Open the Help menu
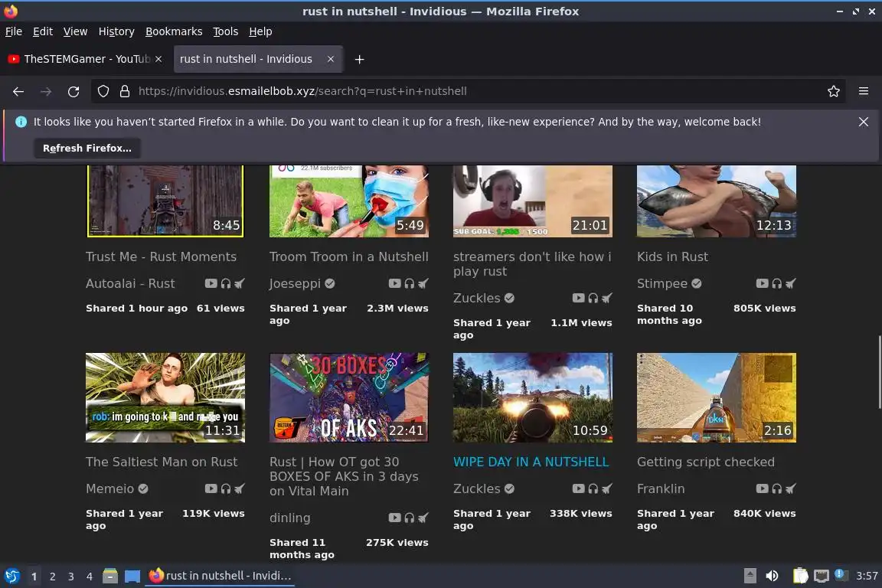Screen dimensions: 882x588 [260, 31]
